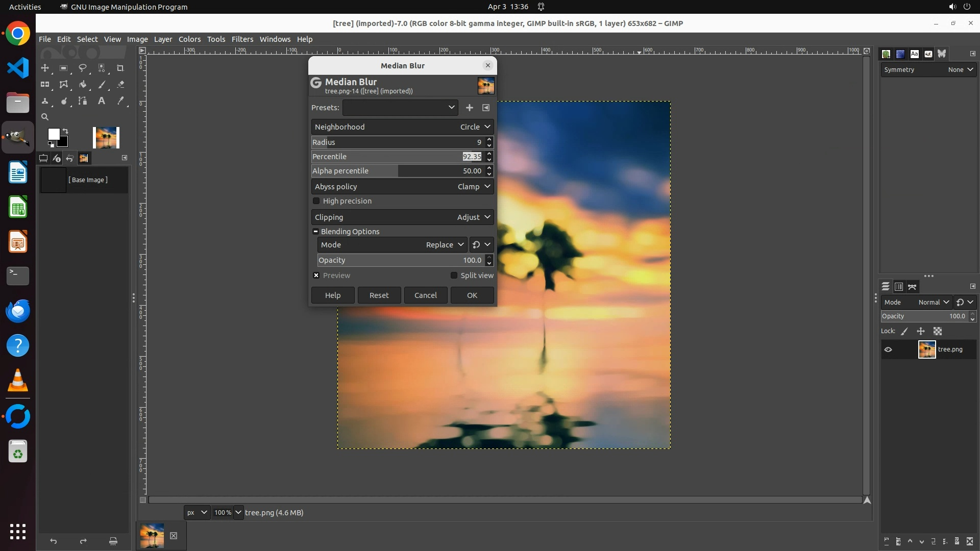The image size is (980, 551).
Task: Hide the tree.png layer with the eye icon
Action: coord(888,349)
